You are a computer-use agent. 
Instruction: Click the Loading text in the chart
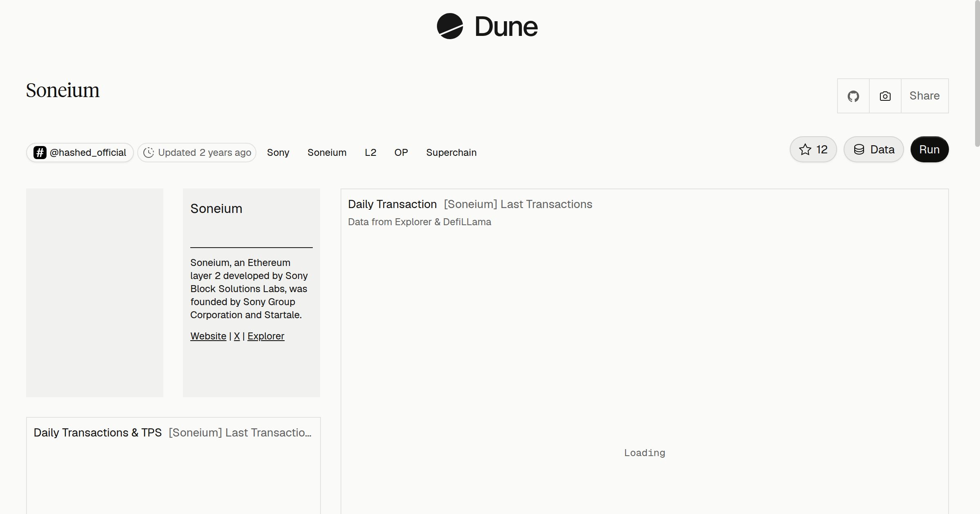pos(644,453)
